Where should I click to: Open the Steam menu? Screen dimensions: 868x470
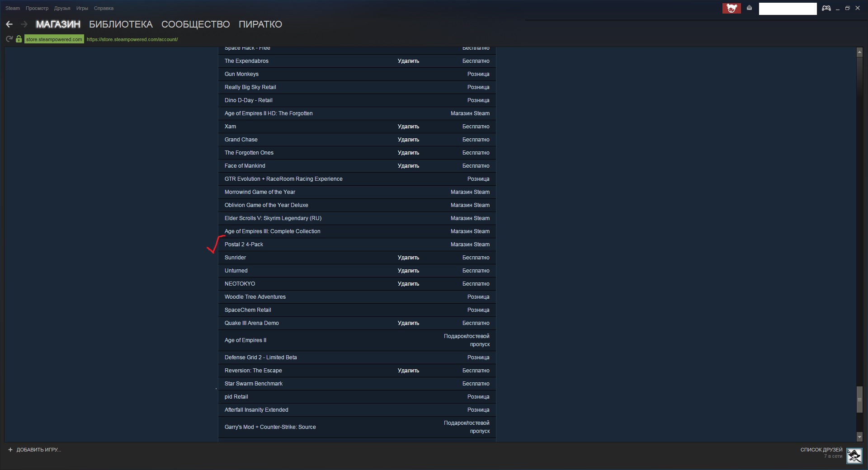pyautogui.click(x=13, y=8)
